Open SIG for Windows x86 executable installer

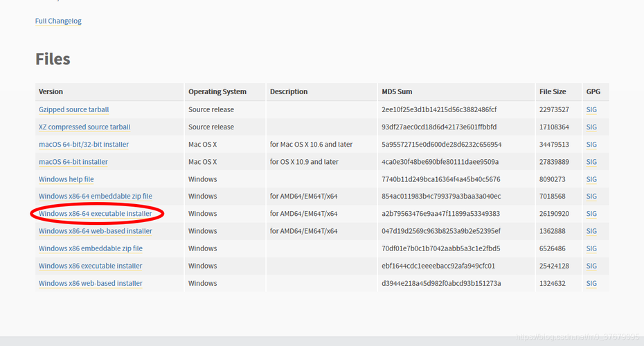coord(591,266)
